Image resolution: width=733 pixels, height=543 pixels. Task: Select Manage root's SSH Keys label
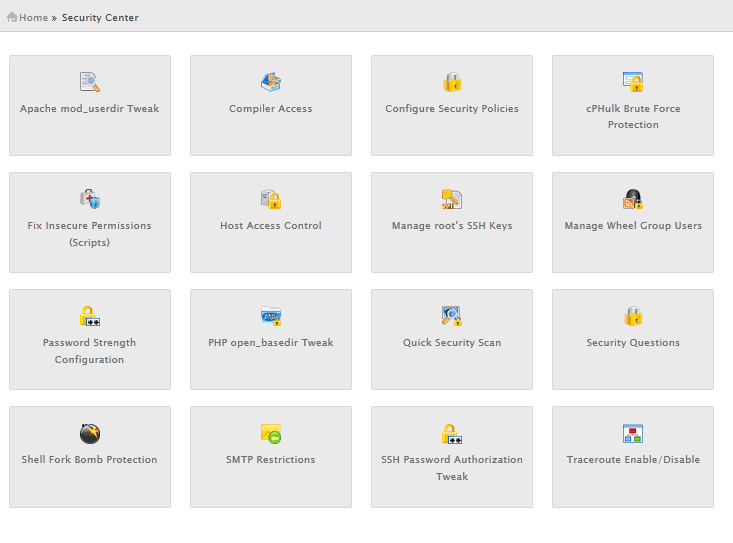point(452,225)
